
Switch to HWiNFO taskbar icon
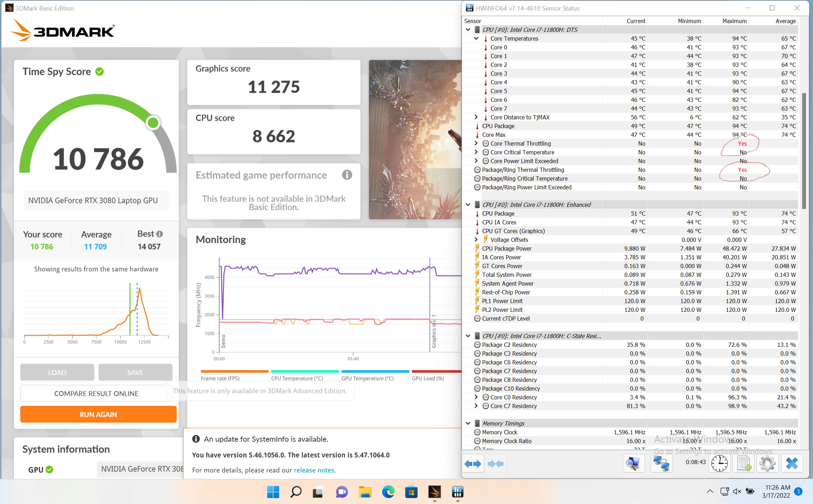(457, 492)
